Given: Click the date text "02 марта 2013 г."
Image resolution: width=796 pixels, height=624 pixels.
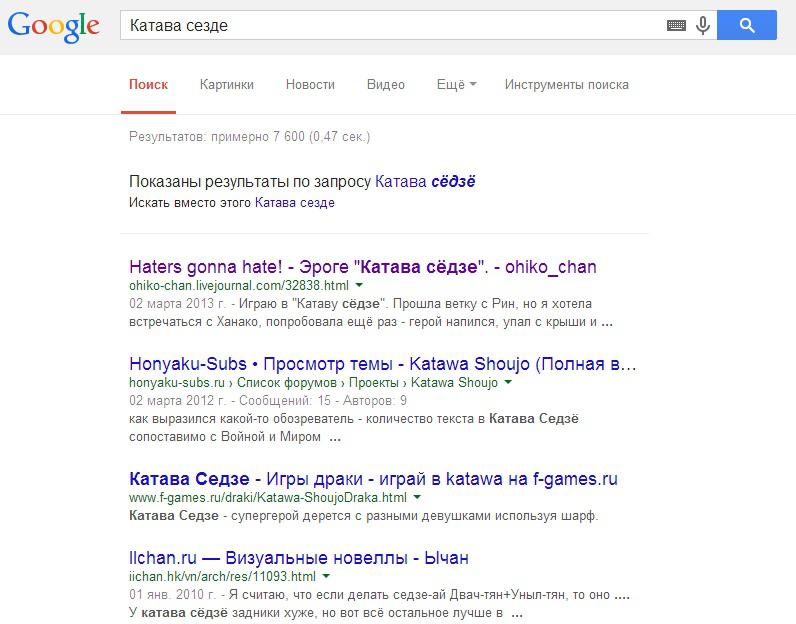Looking at the screenshot, I should click(177, 304).
